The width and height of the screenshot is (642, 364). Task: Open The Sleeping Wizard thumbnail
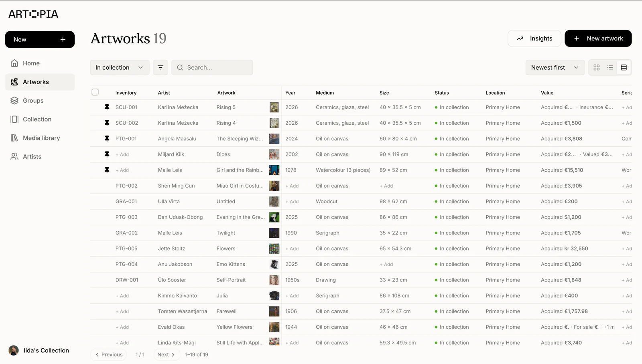pos(274,138)
